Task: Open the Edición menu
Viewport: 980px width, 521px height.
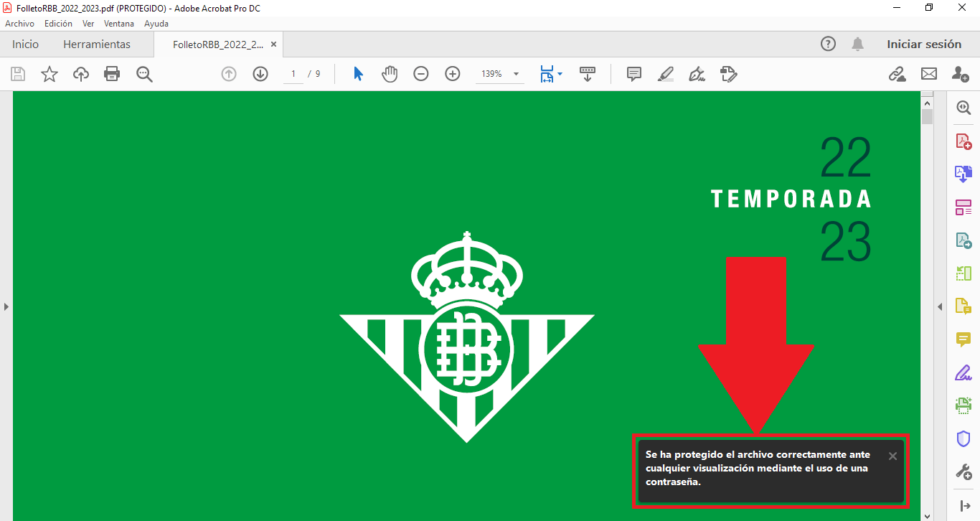Action: click(x=58, y=24)
